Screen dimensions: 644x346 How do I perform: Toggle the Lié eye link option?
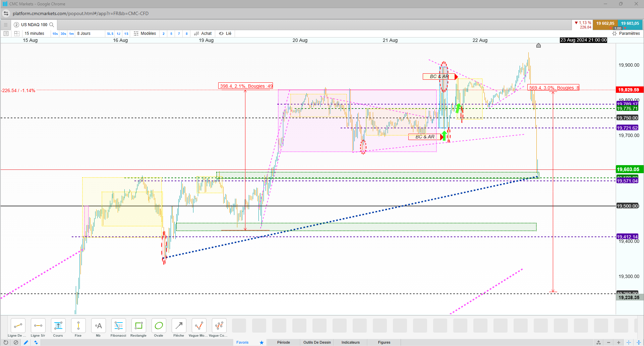point(225,33)
